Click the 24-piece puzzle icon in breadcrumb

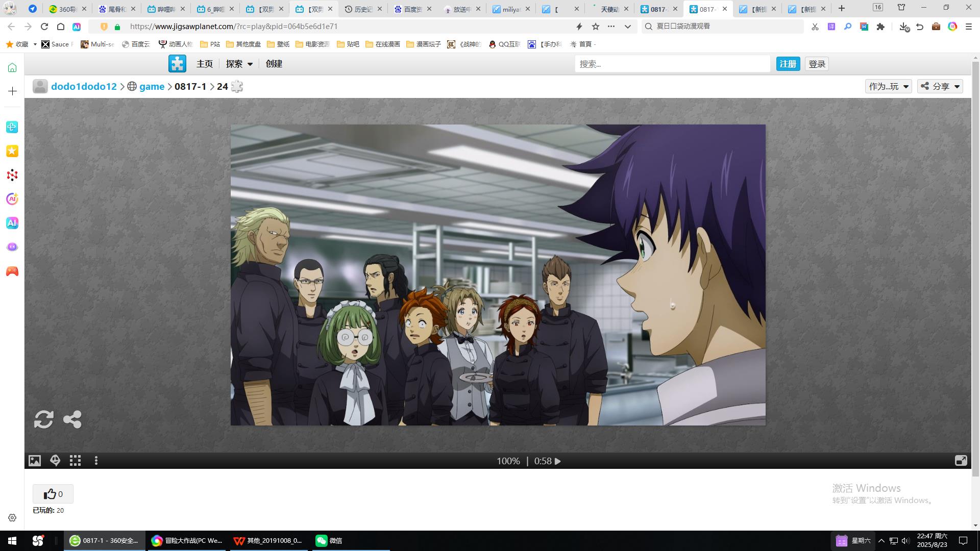tap(237, 86)
